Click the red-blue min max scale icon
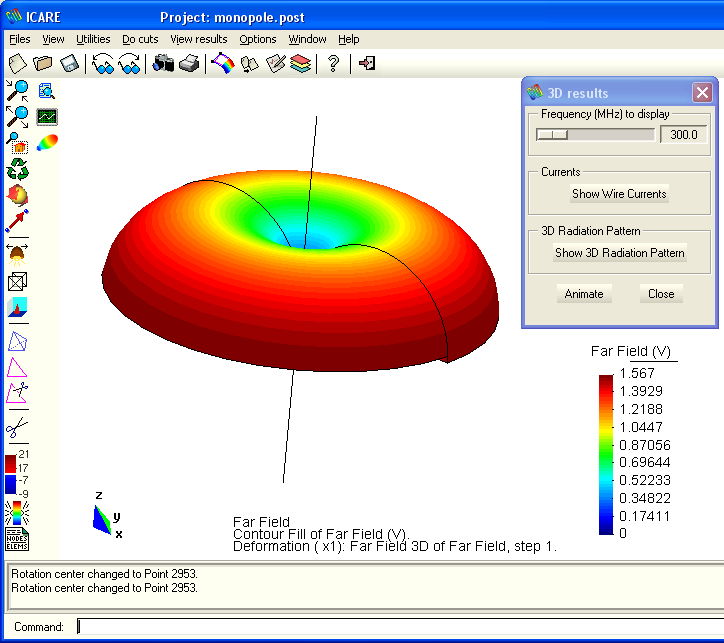The image size is (724, 643). (x=17, y=473)
